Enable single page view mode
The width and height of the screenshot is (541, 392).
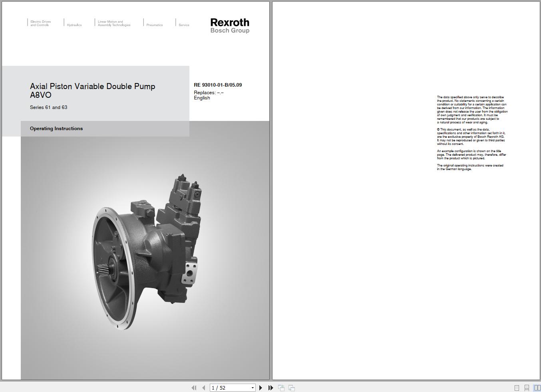[x=516, y=387]
